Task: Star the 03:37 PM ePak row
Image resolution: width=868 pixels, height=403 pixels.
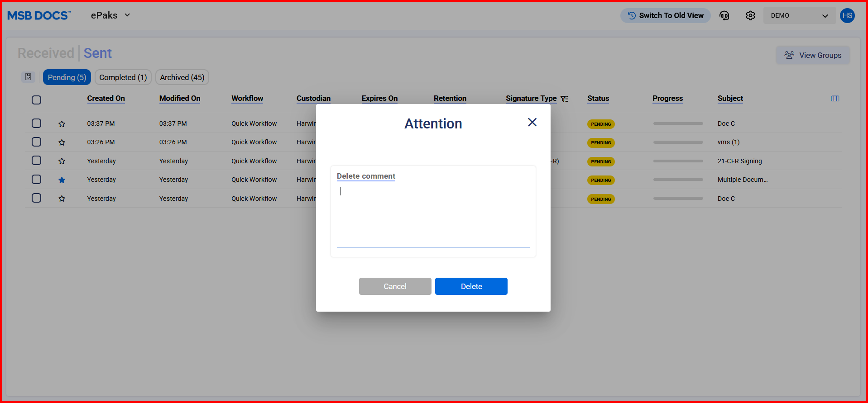Action: (62, 124)
